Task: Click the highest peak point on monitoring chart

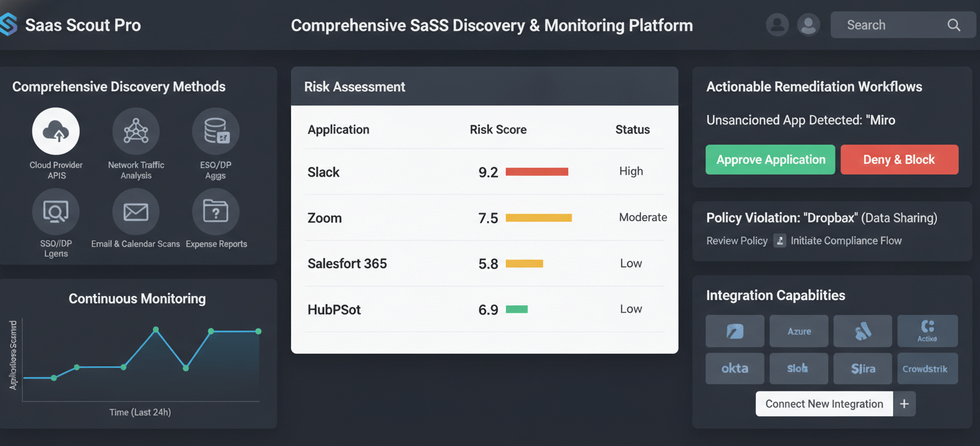Action: coord(156,330)
